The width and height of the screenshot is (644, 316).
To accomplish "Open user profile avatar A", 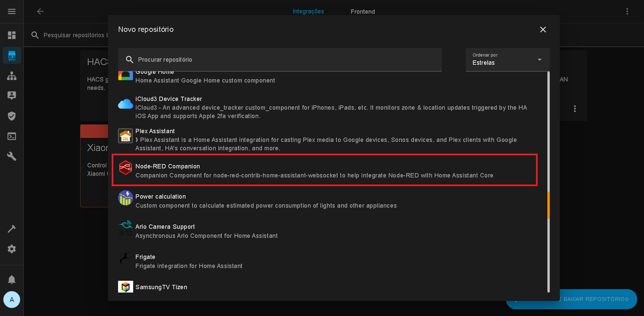I will point(12,300).
